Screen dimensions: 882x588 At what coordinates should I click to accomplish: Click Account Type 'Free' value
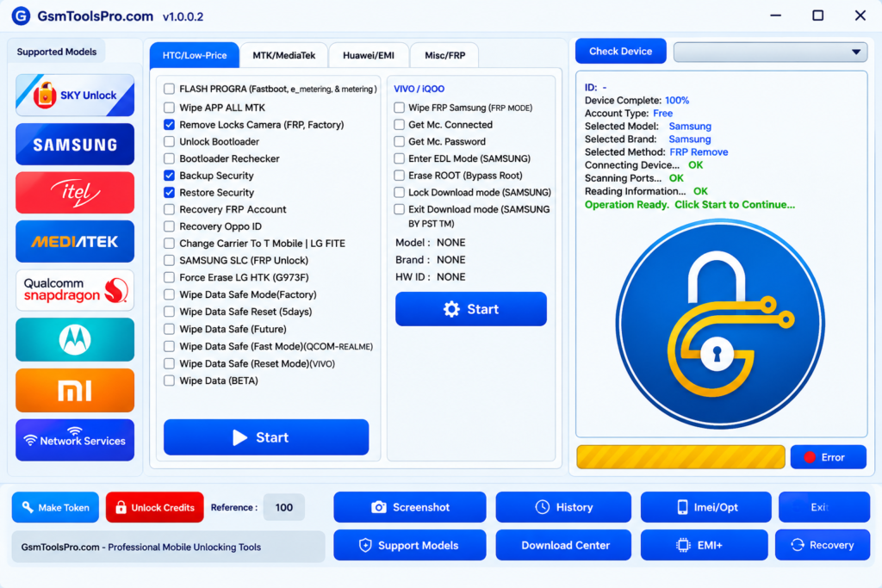[x=662, y=113]
